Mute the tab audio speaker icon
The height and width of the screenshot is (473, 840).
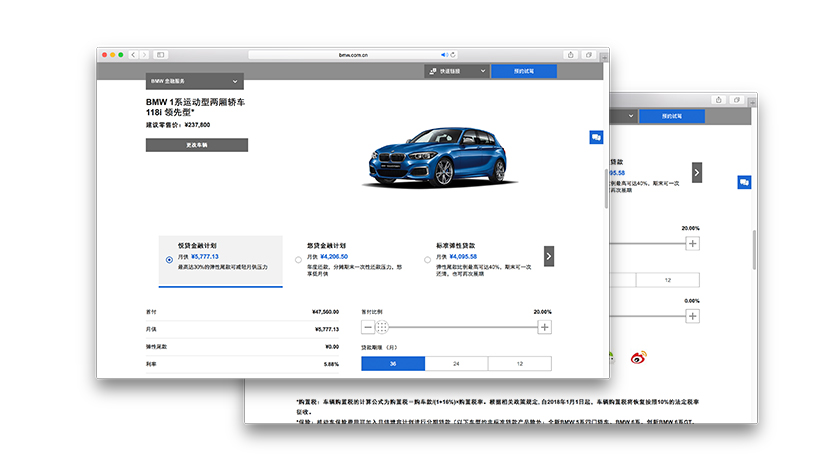(444, 55)
